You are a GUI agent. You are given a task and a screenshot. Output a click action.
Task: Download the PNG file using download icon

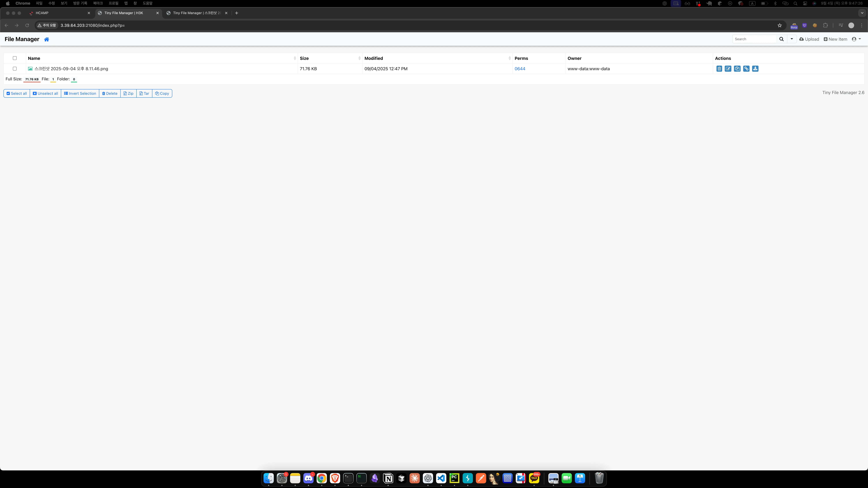[x=755, y=69]
